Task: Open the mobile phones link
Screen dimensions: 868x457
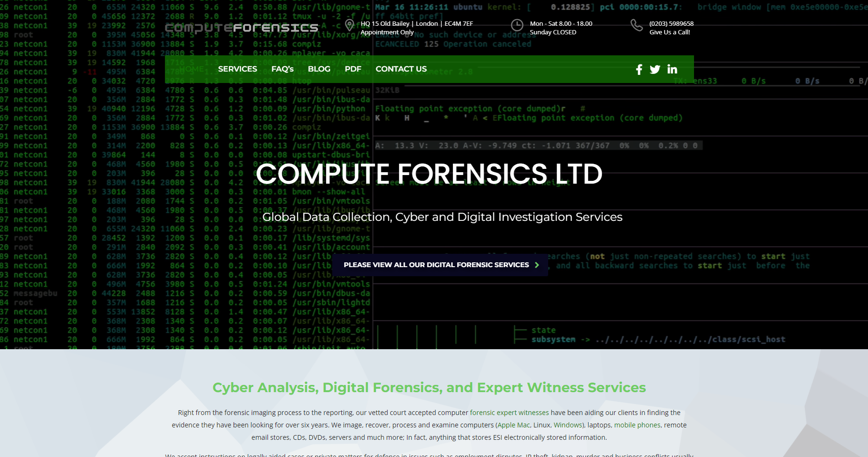Action: pos(637,425)
